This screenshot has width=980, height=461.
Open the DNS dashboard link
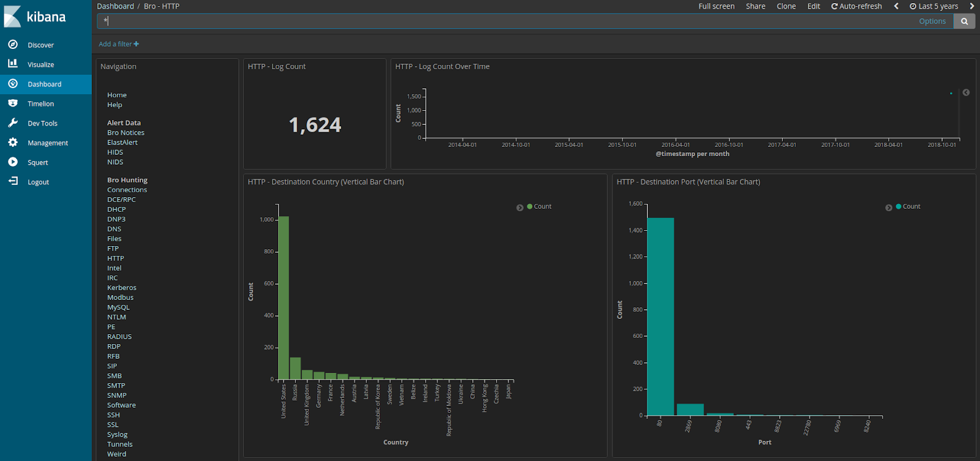[114, 229]
